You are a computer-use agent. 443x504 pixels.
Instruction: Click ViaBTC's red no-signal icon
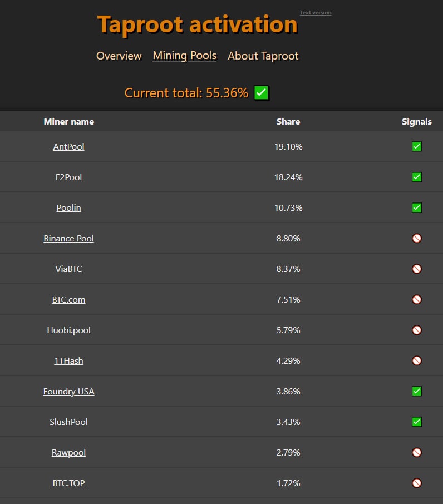tap(416, 269)
